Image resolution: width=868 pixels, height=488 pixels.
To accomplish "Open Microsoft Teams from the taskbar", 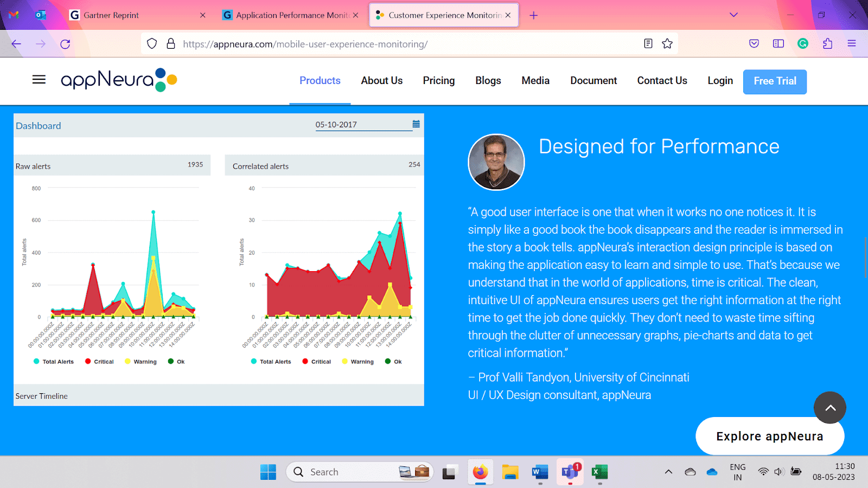I will tap(570, 472).
